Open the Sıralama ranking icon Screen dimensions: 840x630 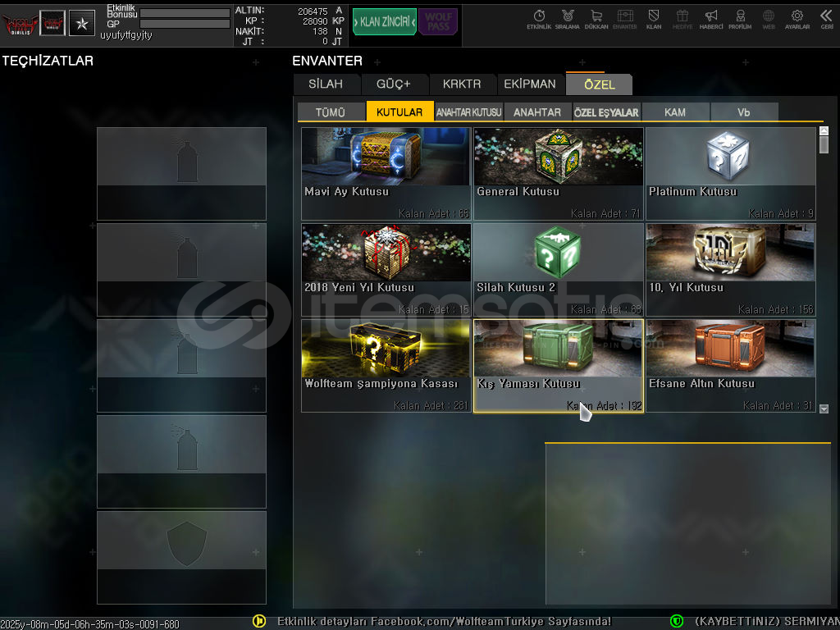point(568,20)
